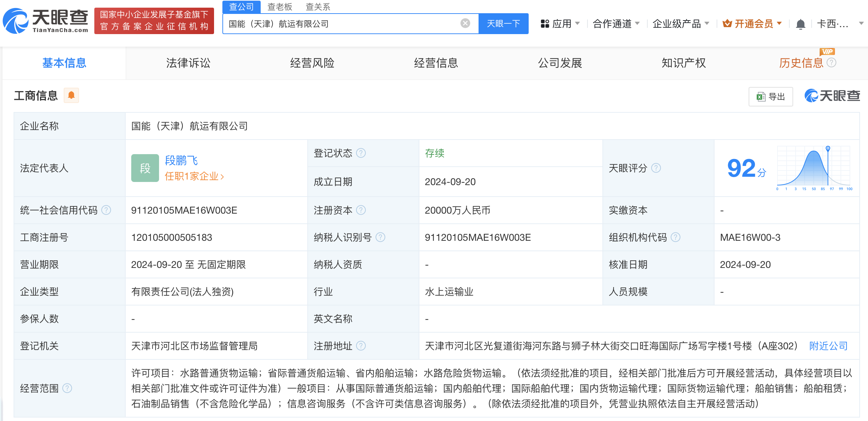Click the help icon next to 纳税人识别号

(x=381, y=237)
